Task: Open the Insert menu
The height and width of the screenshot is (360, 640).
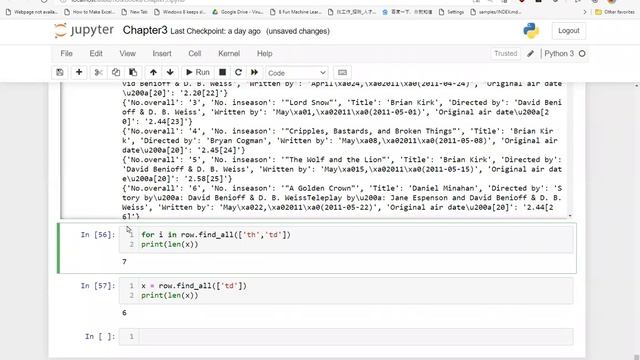Action: tap(162, 53)
